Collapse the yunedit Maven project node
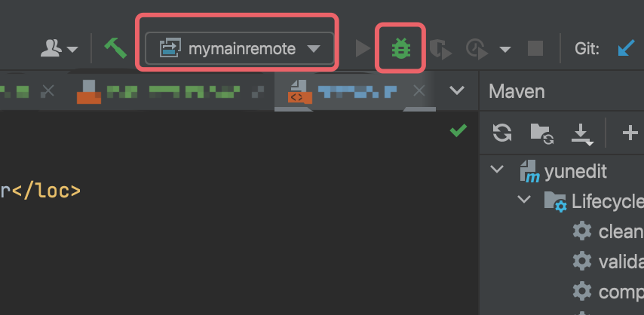Screen dimensions: 644x315 coord(497,170)
